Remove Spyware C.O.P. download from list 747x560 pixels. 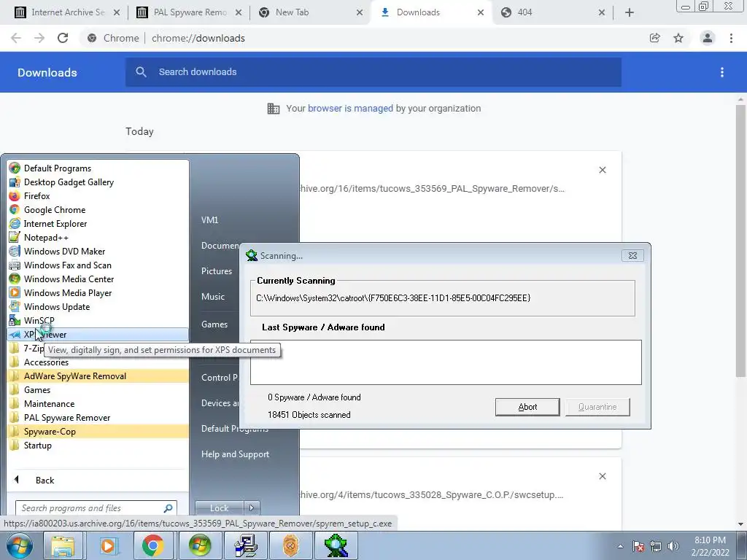[x=602, y=476]
